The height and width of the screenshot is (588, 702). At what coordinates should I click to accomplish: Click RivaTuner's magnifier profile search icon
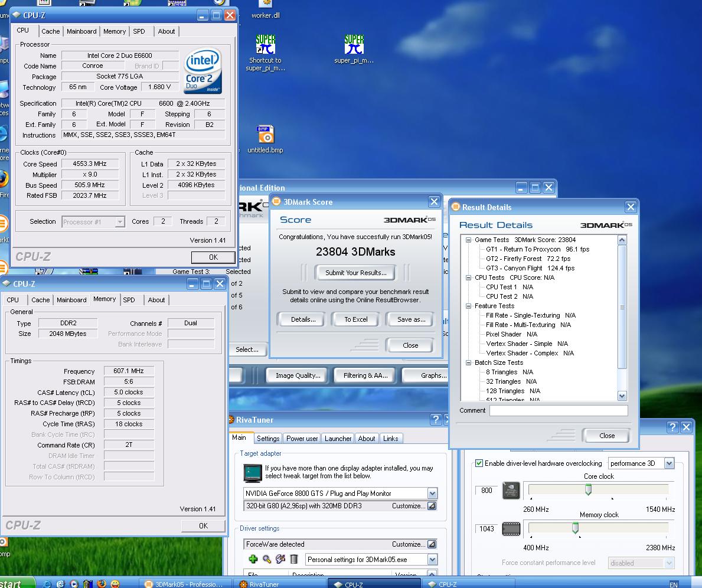pos(267,559)
